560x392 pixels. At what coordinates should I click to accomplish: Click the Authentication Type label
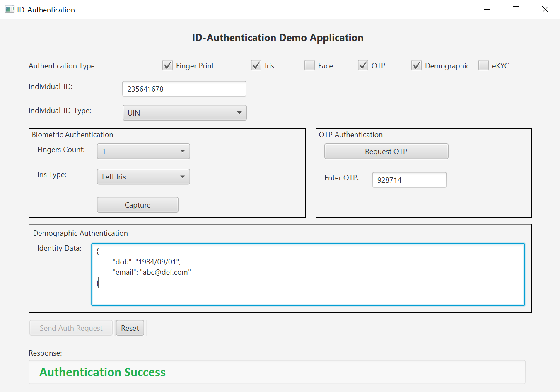coord(63,66)
